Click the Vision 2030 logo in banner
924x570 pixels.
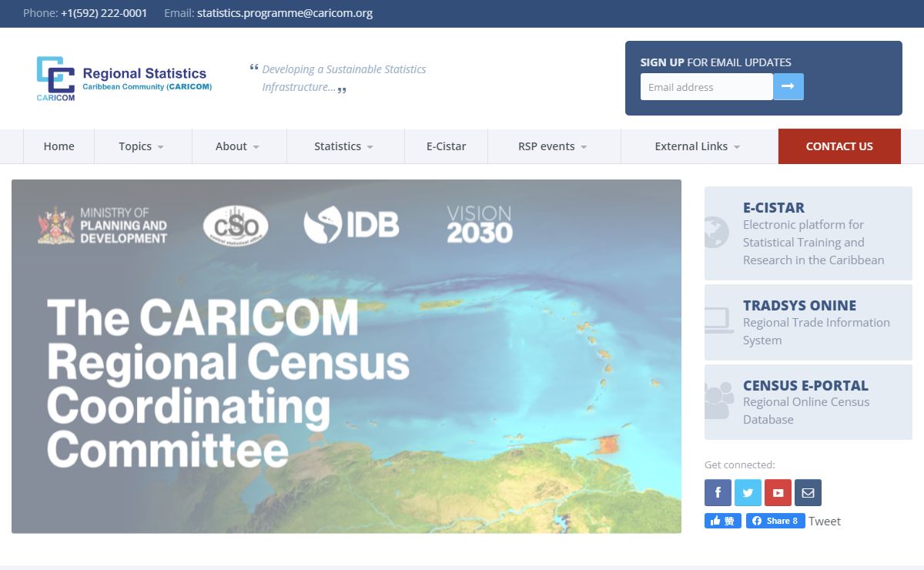[480, 224]
